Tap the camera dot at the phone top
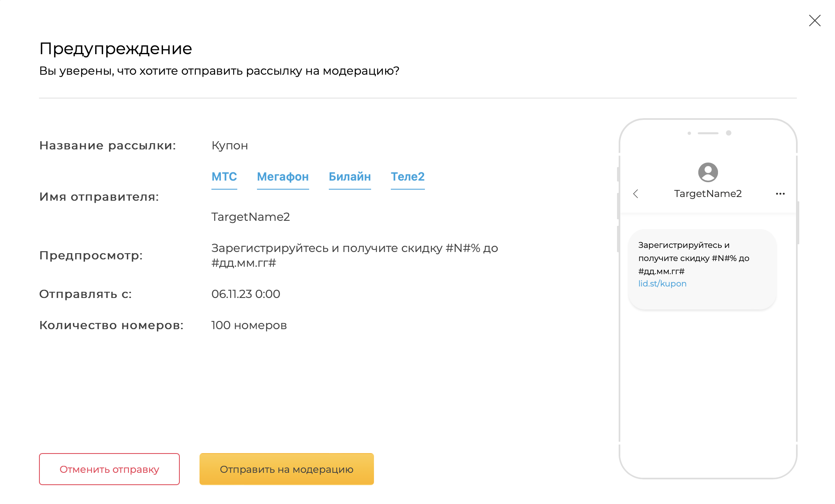The height and width of the screenshot is (504, 835). pos(729,133)
